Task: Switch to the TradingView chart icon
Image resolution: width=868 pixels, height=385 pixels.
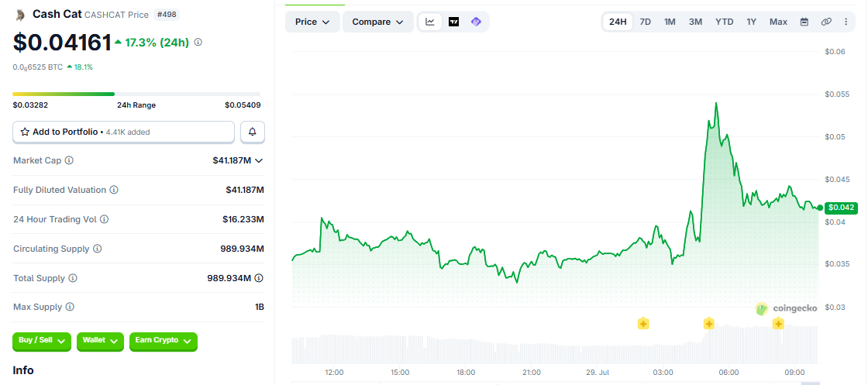Action: tap(453, 22)
